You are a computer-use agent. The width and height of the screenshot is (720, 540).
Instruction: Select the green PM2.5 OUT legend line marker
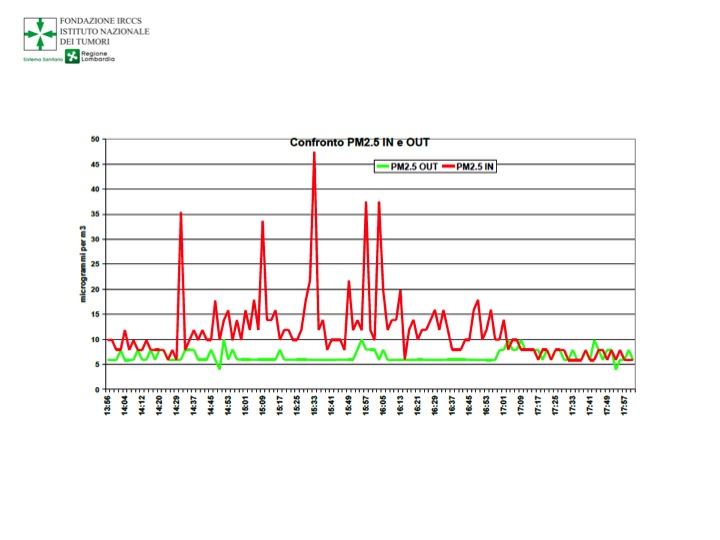coord(381,167)
